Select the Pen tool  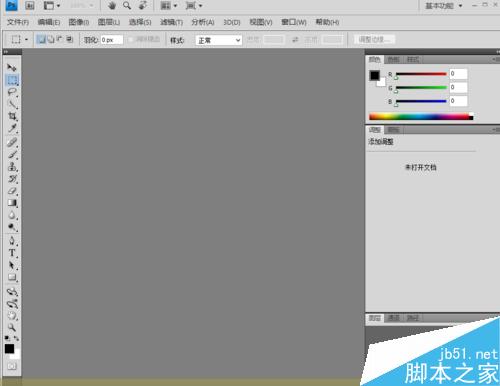12,241
